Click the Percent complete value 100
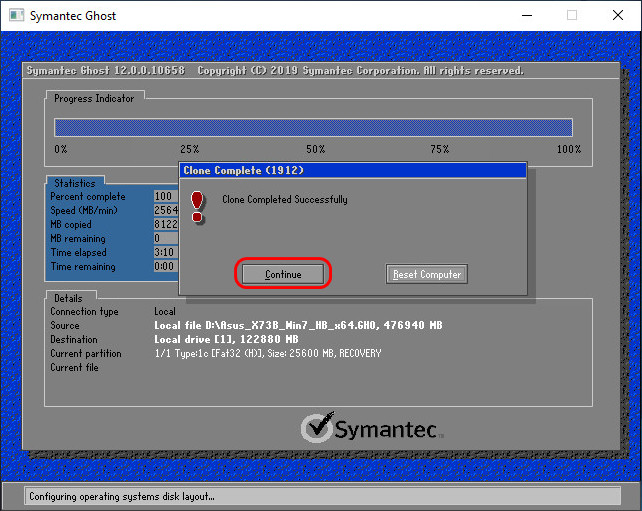The image size is (642, 511). tap(166, 196)
